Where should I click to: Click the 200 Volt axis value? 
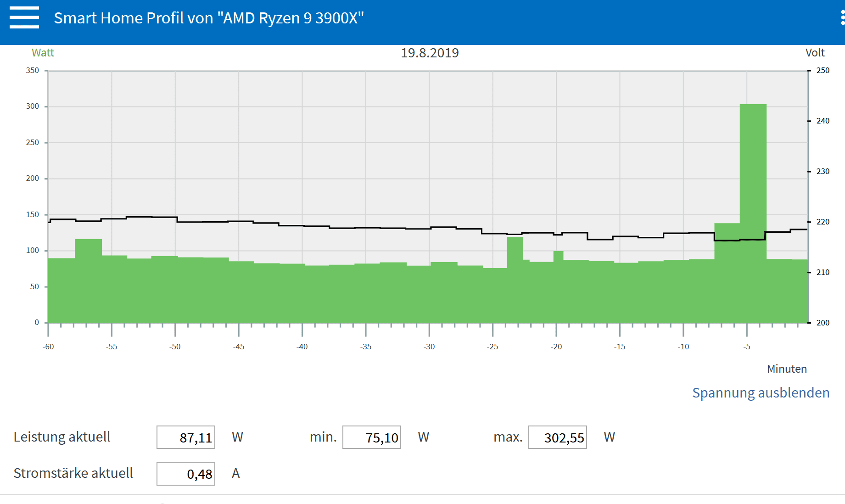point(823,323)
